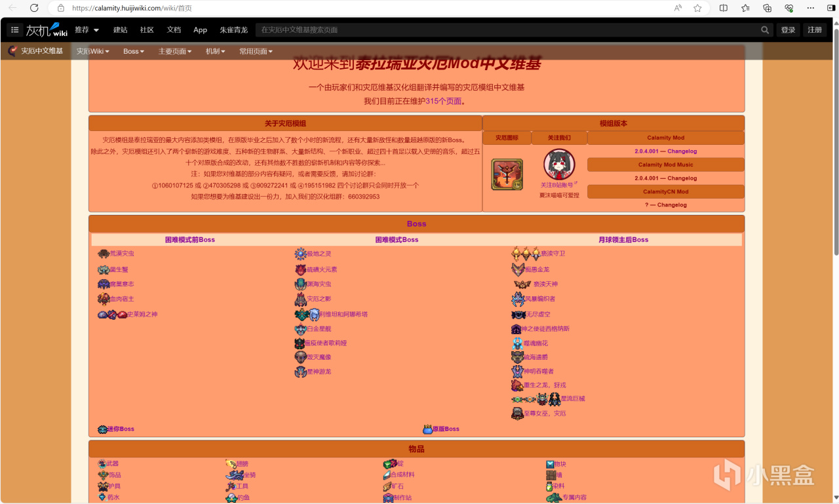Open the Calamity Mod Music Changelog link

point(665,178)
